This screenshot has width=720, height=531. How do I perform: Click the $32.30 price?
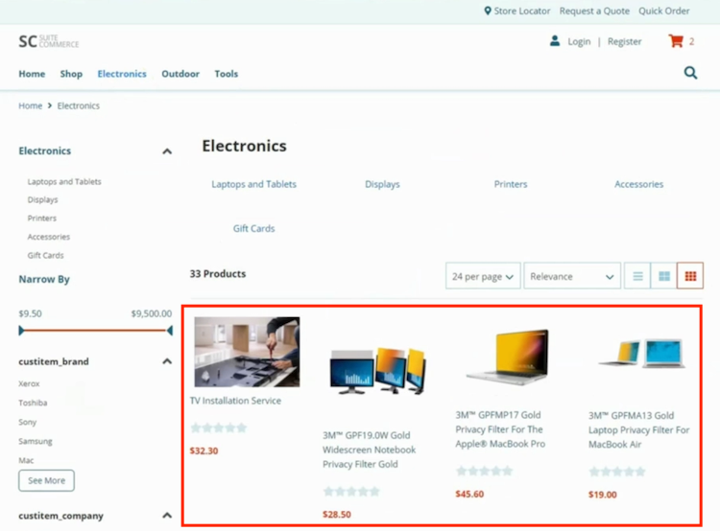pos(204,451)
